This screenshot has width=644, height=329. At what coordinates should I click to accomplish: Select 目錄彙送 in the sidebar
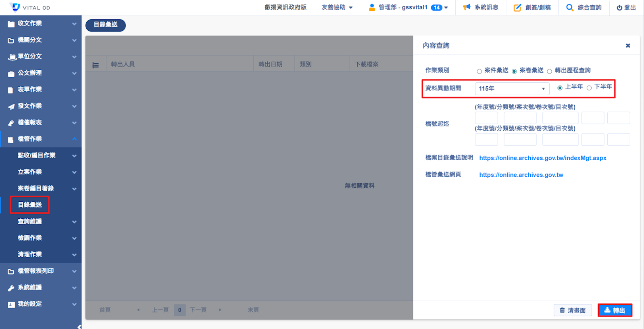coord(30,205)
